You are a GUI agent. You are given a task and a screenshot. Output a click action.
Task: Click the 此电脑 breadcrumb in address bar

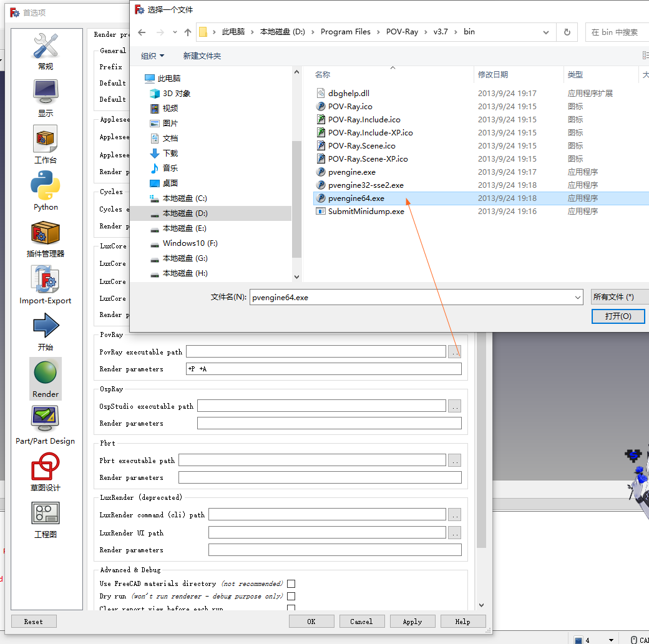tap(233, 32)
